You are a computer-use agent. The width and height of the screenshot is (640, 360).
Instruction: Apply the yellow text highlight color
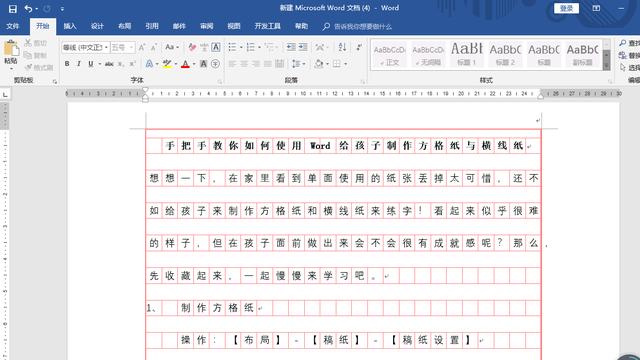point(167,64)
